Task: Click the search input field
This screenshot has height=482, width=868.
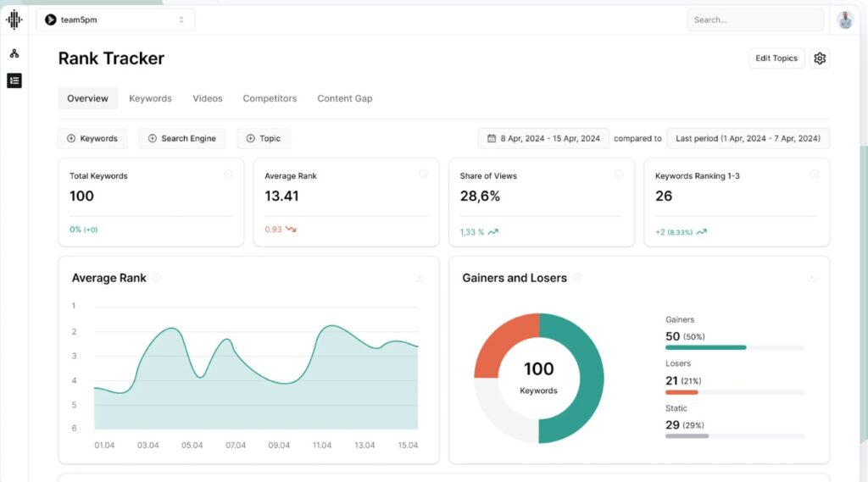Action: [x=754, y=19]
